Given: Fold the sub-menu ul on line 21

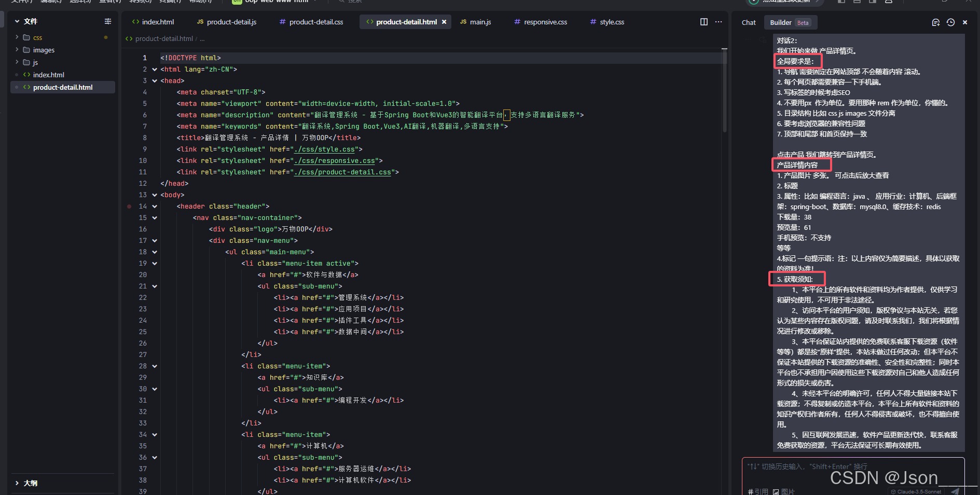Looking at the screenshot, I should 155,286.
